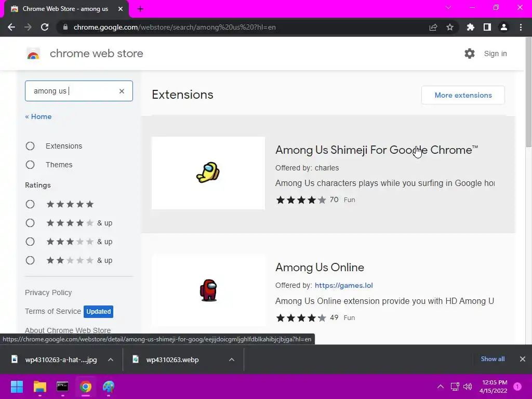
Task: Open the yellow Among Us Shimeji thumbnail
Action: 208,173
